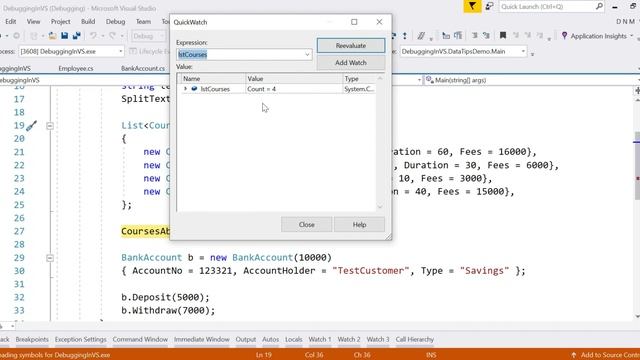640x360 pixels.
Task: Click the Reevaluate button in QuickWatch
Action: pyautogui.click(x=351, y=46)
